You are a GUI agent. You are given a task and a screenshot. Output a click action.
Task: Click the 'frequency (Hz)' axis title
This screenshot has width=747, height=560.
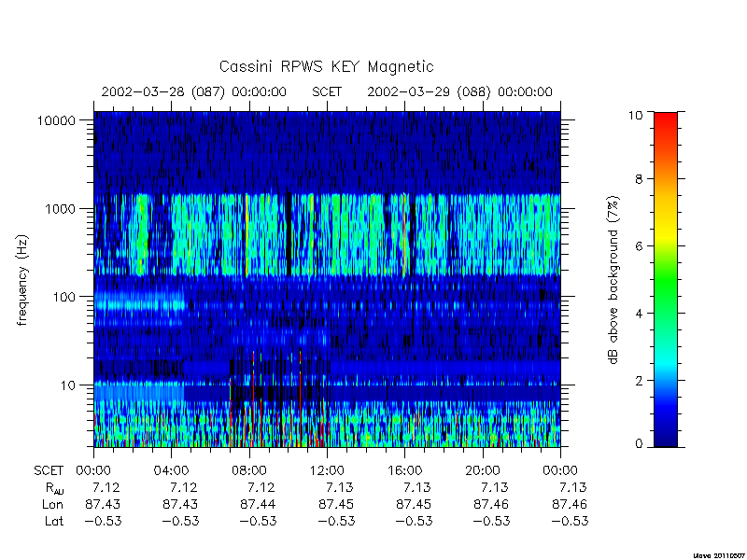(22, 280)
